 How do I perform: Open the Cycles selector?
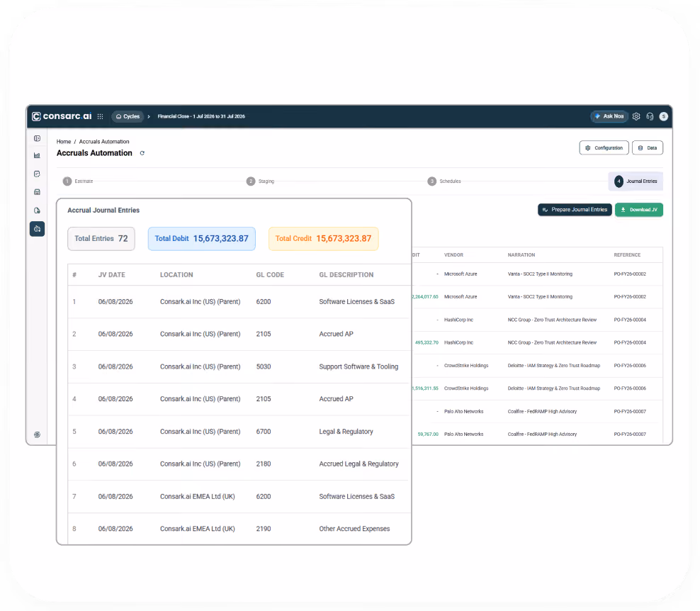(x=128, y=116)
